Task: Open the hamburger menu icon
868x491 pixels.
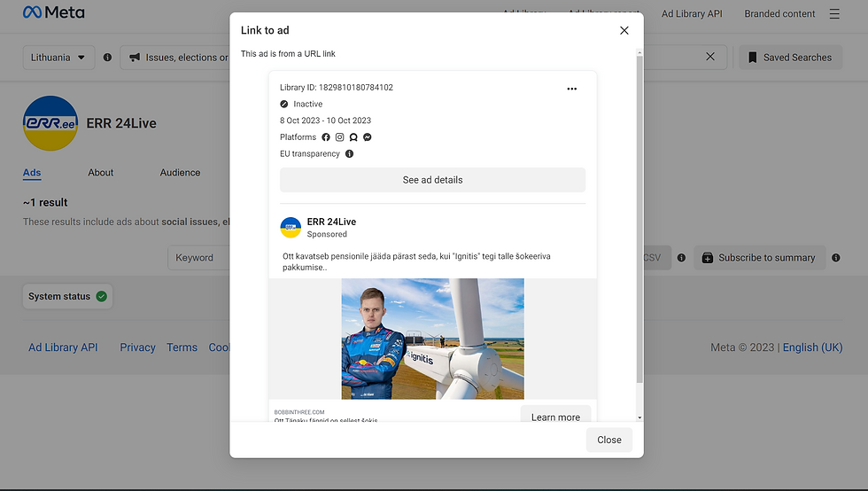Action: pyautogui.click(x=834, y=14)
